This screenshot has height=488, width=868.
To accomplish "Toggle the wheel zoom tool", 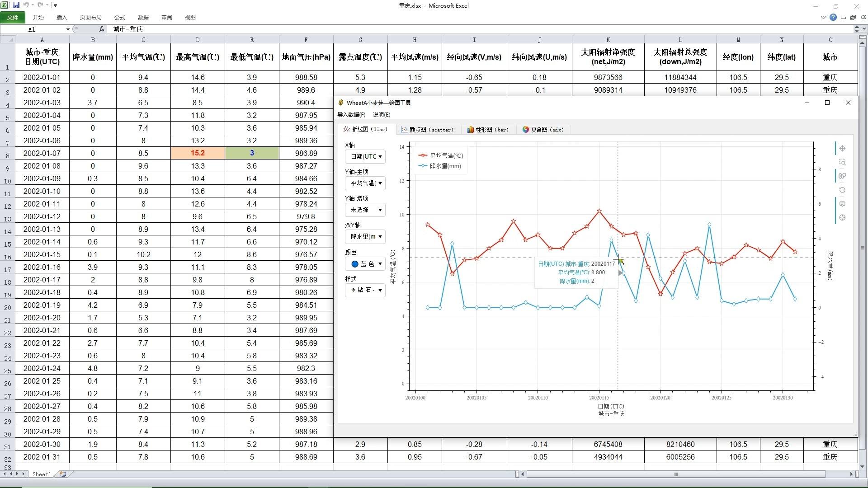I will [x=842, y=176].
